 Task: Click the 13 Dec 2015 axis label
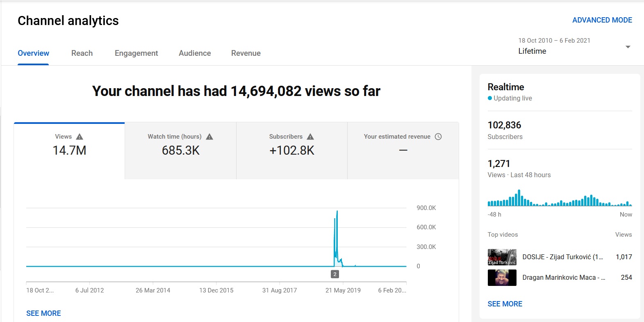[x=216, y=290]
